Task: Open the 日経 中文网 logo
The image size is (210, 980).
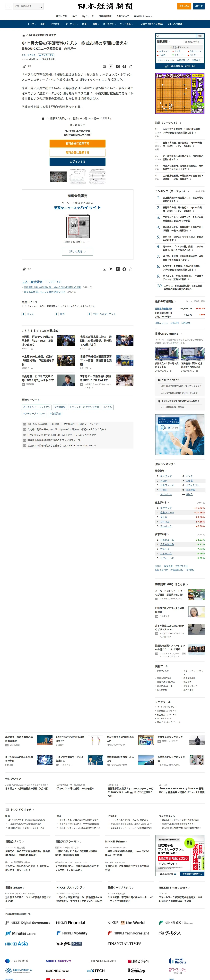Action: [69, 943]
